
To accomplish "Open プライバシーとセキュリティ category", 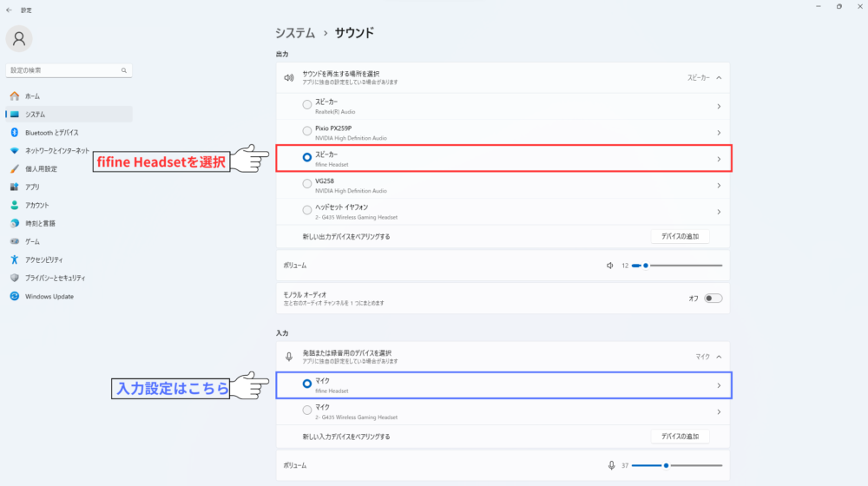I will (x=69, y=278).
